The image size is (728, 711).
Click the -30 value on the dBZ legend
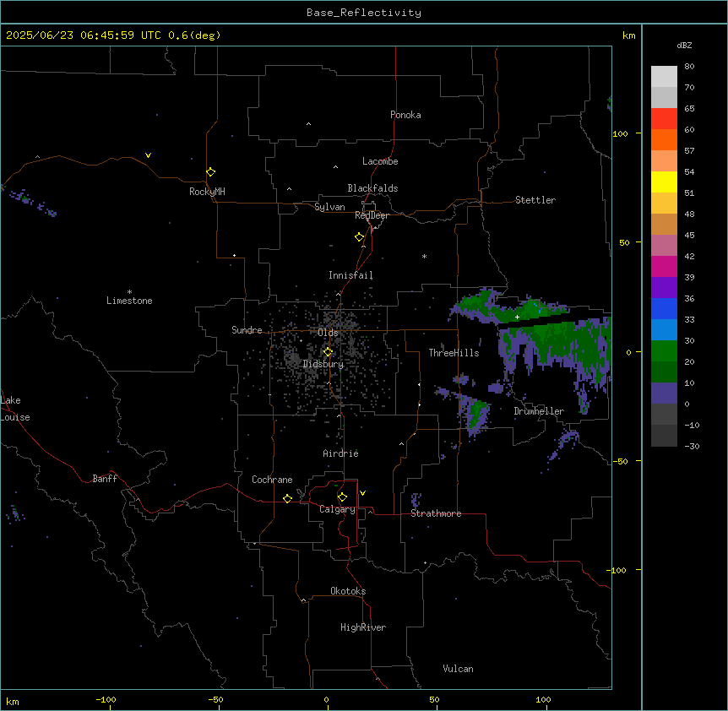[x=692, y=446]
